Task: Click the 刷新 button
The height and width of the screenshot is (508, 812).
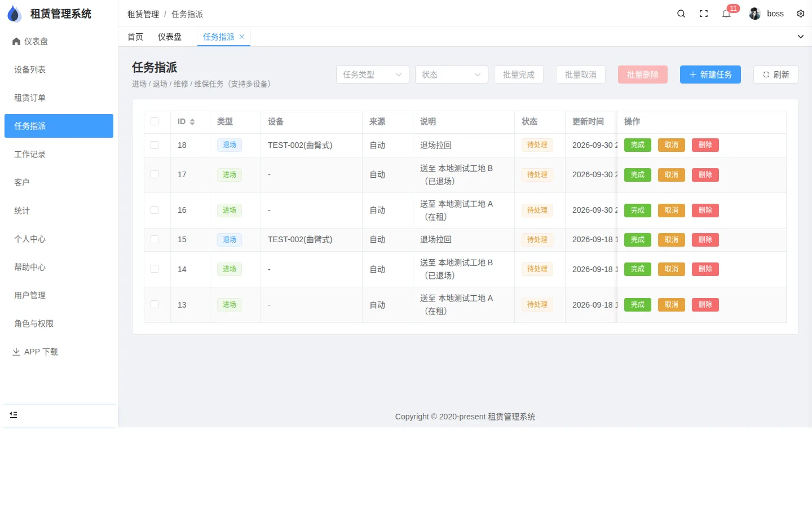Action: point(776,75)
